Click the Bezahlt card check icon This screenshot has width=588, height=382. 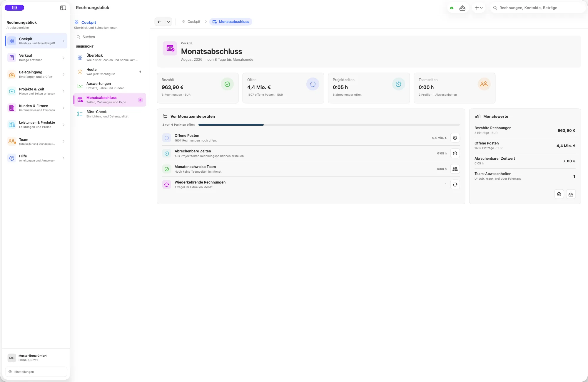click(x=227, y=84)
